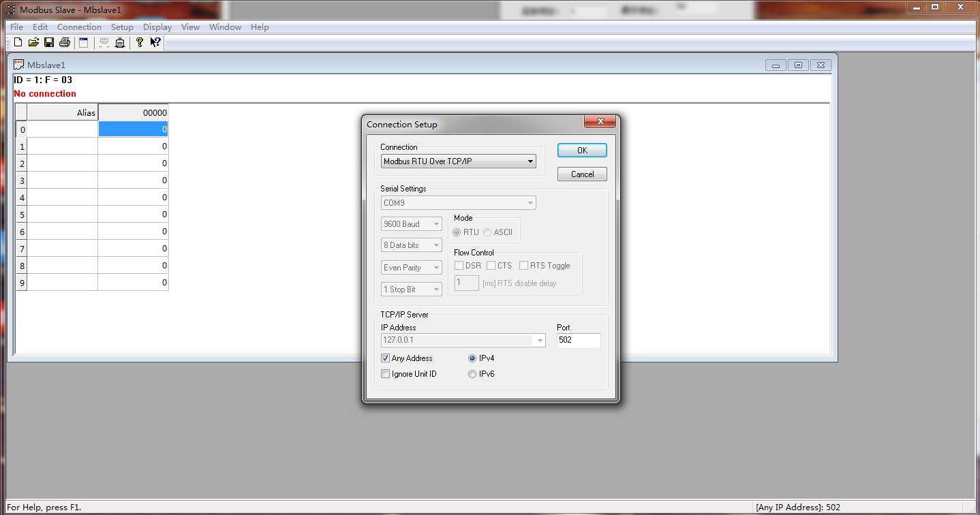
Task: Click the Save floppy disk icon
Action: tap(49, 42)
